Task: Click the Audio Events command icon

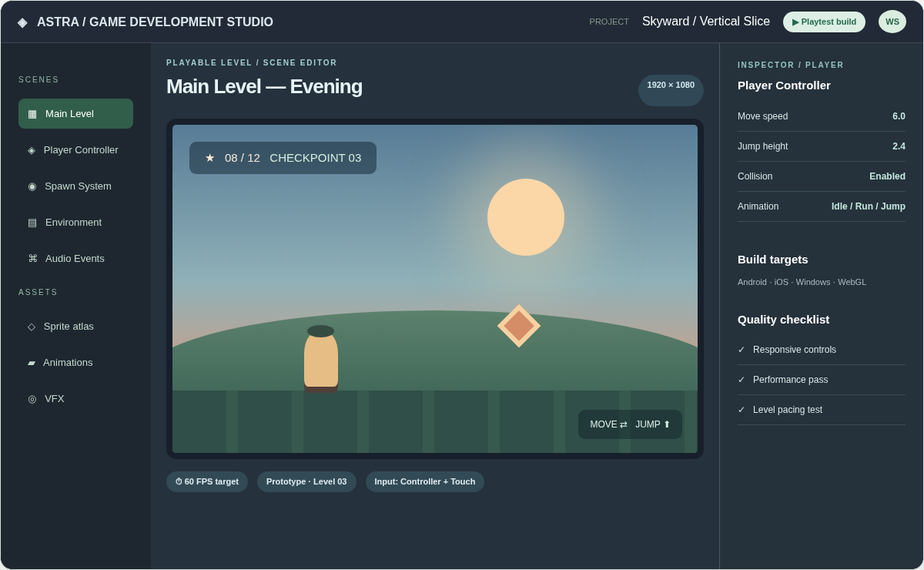Action: pyautogui.click(x=32, y=258)
